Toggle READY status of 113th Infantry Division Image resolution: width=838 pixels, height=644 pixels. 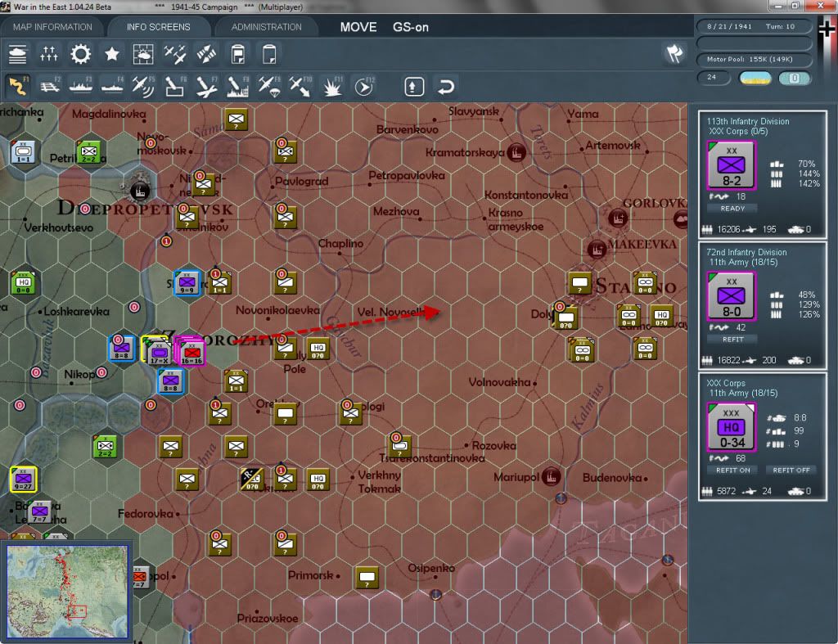pos(732,209)
